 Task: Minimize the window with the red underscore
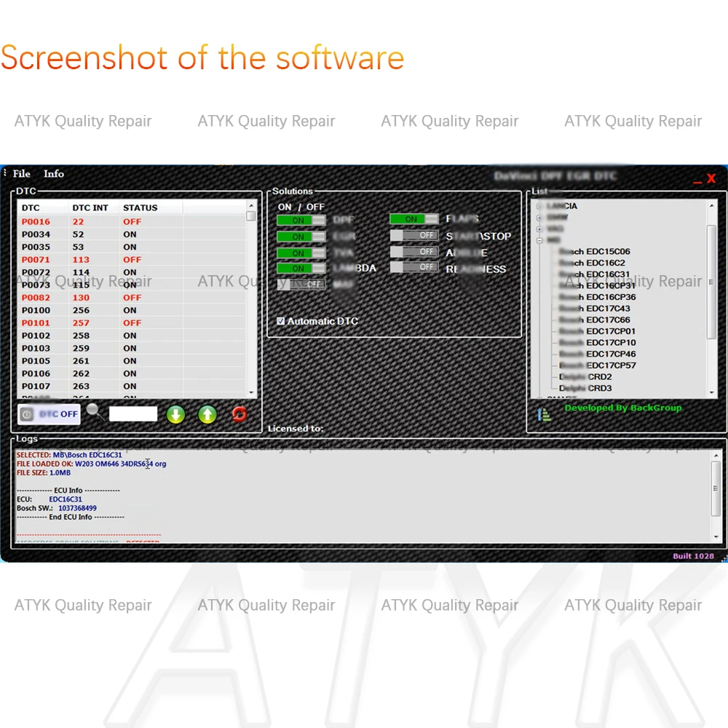[697, 183]
